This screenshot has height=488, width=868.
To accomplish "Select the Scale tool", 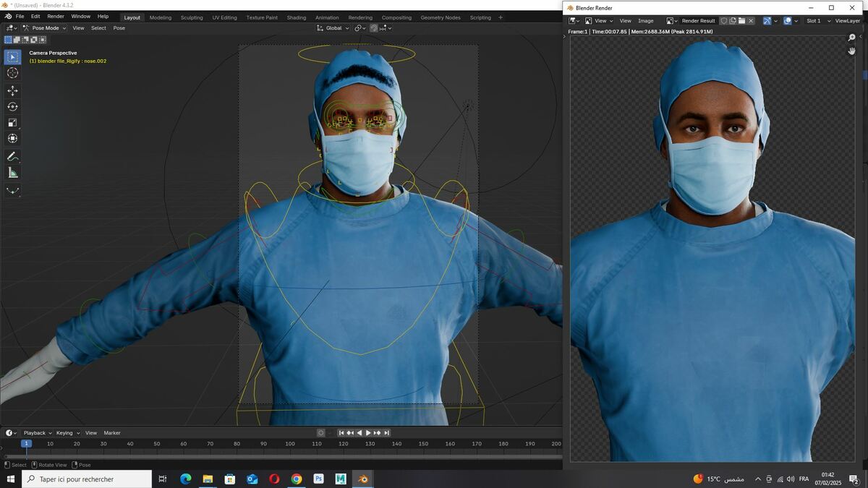I will (12, 122).
